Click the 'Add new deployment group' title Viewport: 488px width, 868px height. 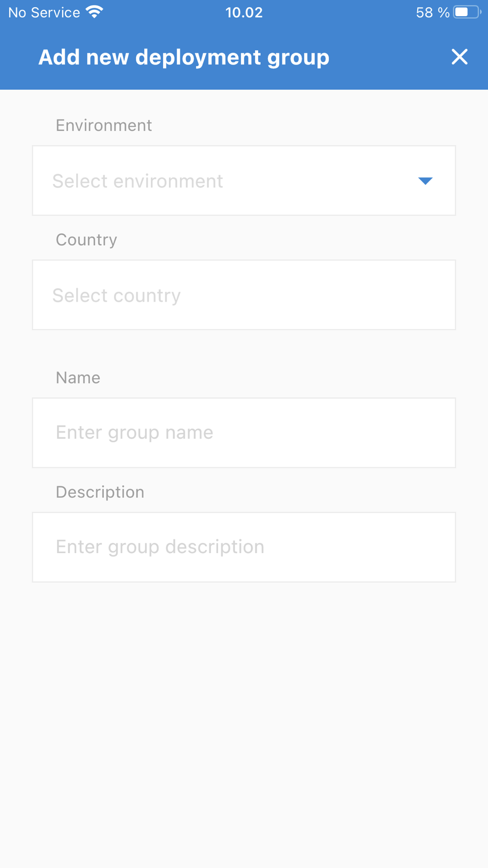(184, 57)
